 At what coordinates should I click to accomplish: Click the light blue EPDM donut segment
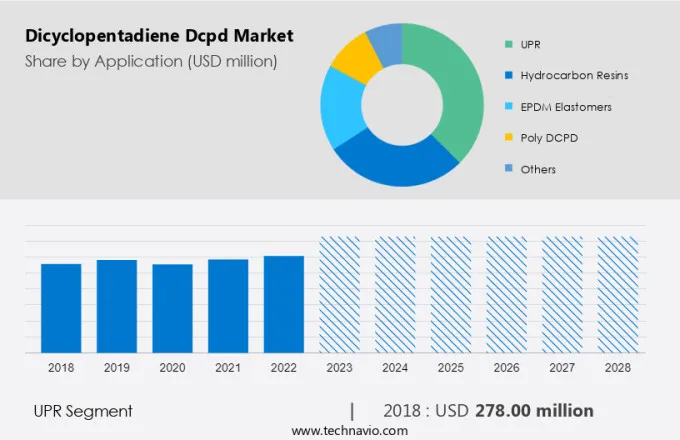point(341,107)
